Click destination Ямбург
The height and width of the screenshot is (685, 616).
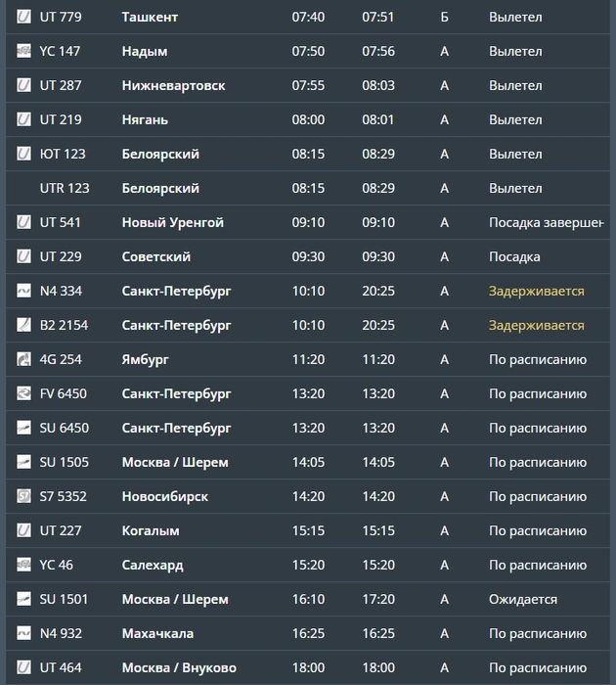(x=146, y=359)
